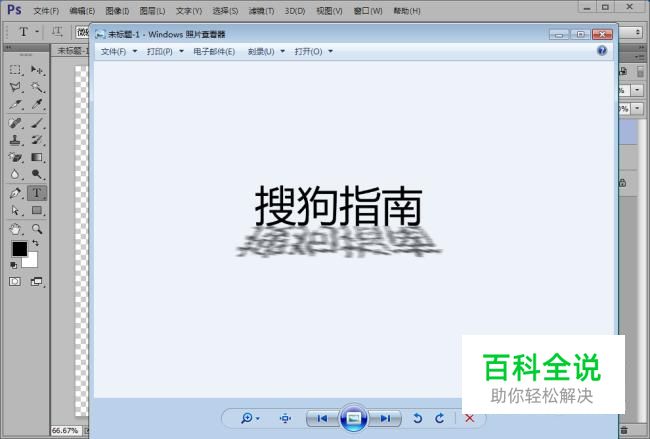
Task: Open Photo Viewer 打开(O) dropdown
Action: [x=313, y=51]
